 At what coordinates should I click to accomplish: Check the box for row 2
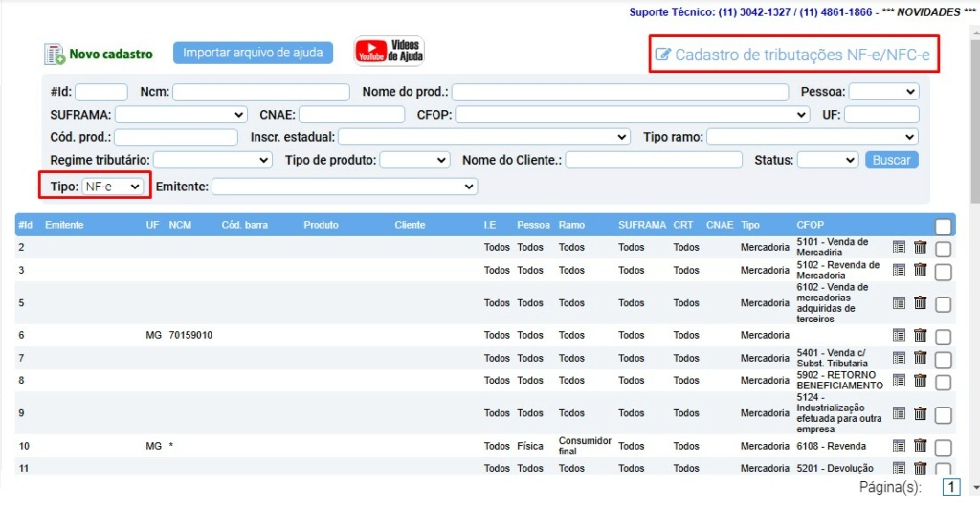943,250
